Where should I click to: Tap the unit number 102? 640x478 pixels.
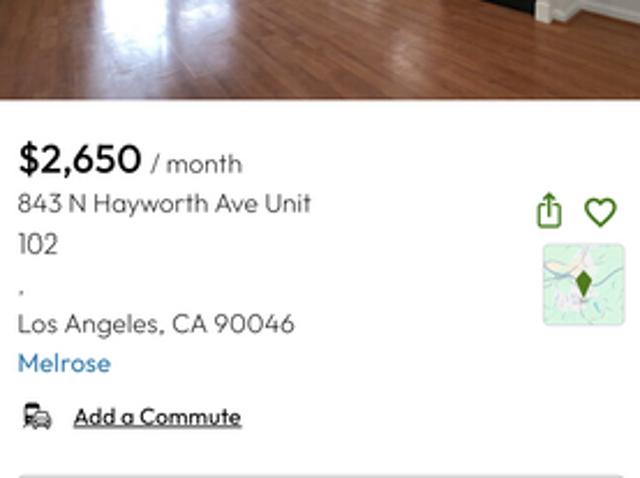38,244
